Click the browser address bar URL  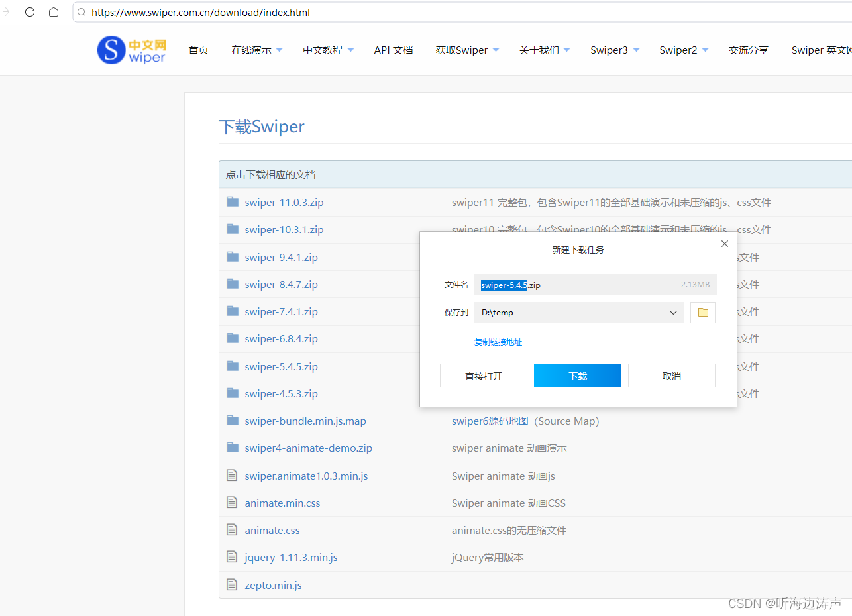coord(201,13)
